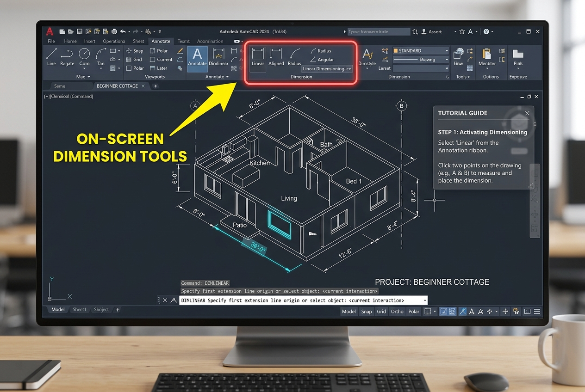The width and height of the screenshot is (585, 392).
Task: Add a new document tab with plus button
Action: 156,86
